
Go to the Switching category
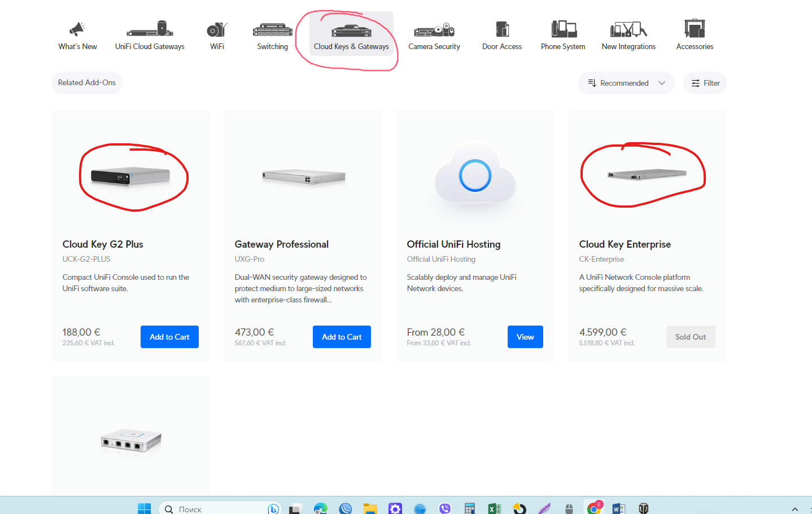272,35
